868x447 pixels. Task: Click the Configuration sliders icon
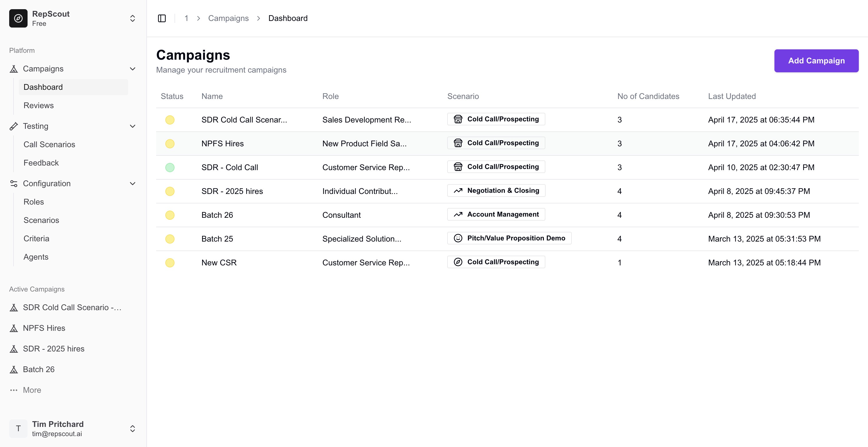coord(14,184)
